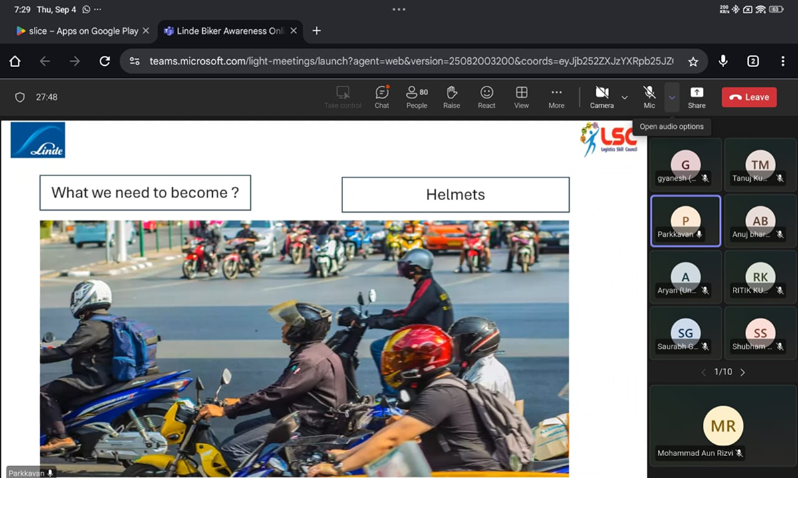Activate voice search in the address bar
This screenshot has width=798, height=532.
coord(723,61)
